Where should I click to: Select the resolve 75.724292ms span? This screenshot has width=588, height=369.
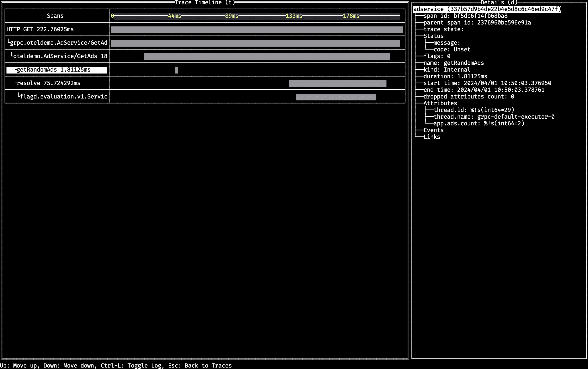48,83
